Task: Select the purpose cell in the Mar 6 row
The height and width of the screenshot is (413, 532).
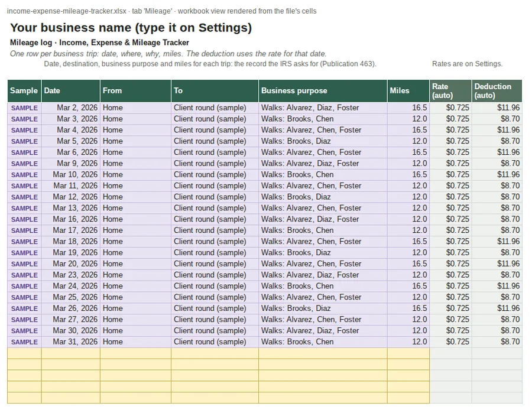Action: point(323,152)
